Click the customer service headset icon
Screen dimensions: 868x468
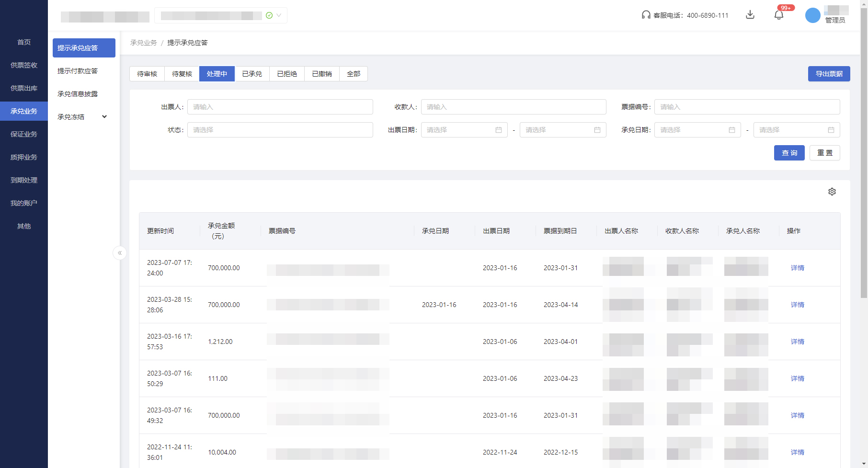[x=646, y=15]
